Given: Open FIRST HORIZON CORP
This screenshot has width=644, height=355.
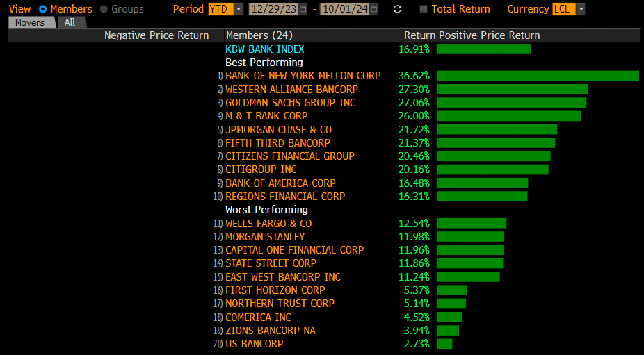Looking at the screenshot, I should (275, 290).
